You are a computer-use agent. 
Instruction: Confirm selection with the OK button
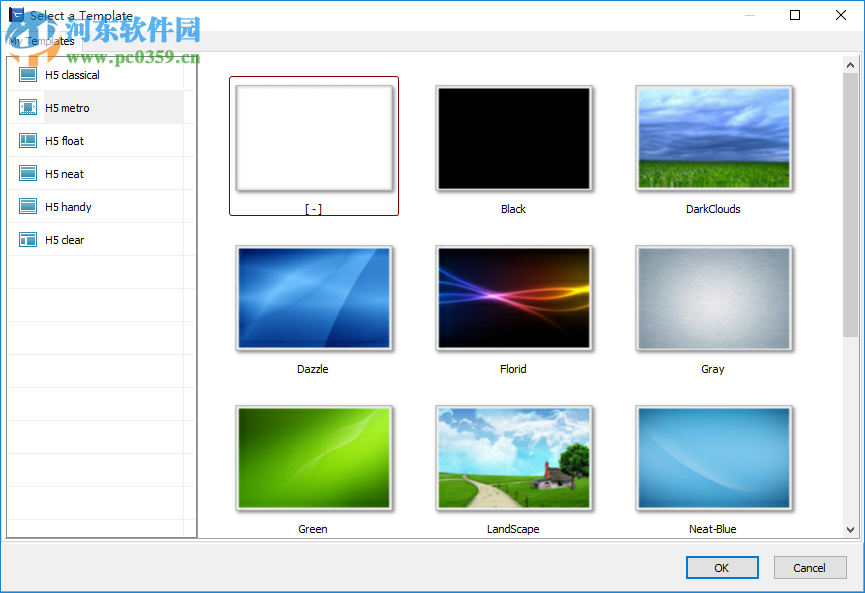pyautogui.click(x=721, y=567)
